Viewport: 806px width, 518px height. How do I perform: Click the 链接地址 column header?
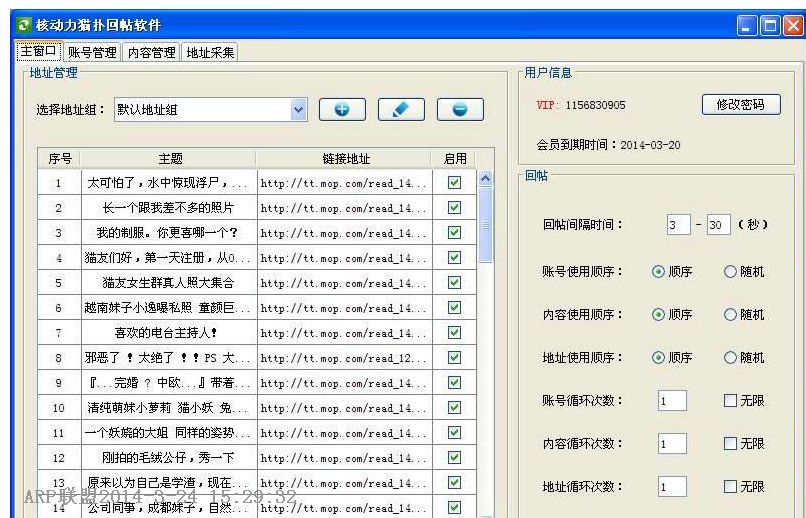point(345,159)
